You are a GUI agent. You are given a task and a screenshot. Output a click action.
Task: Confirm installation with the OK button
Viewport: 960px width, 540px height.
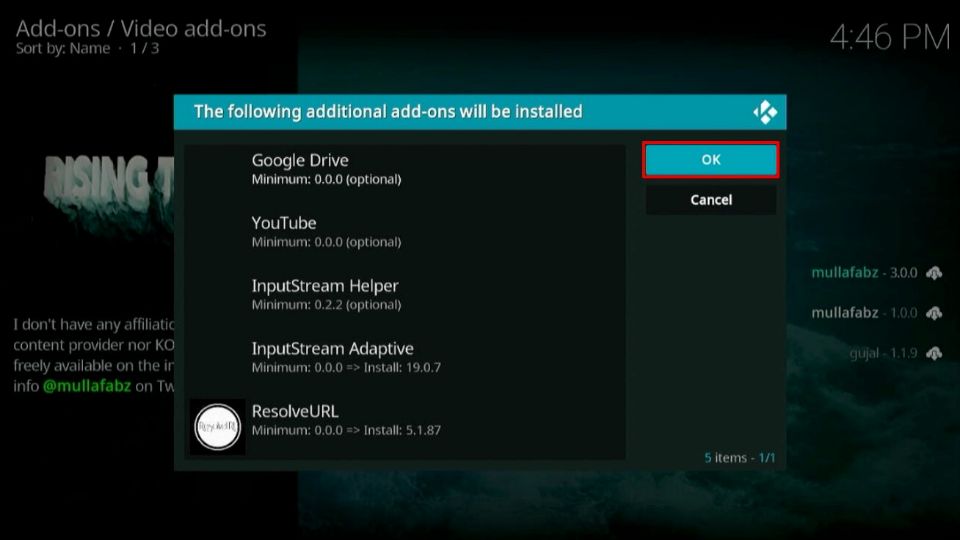click(711, 160)
